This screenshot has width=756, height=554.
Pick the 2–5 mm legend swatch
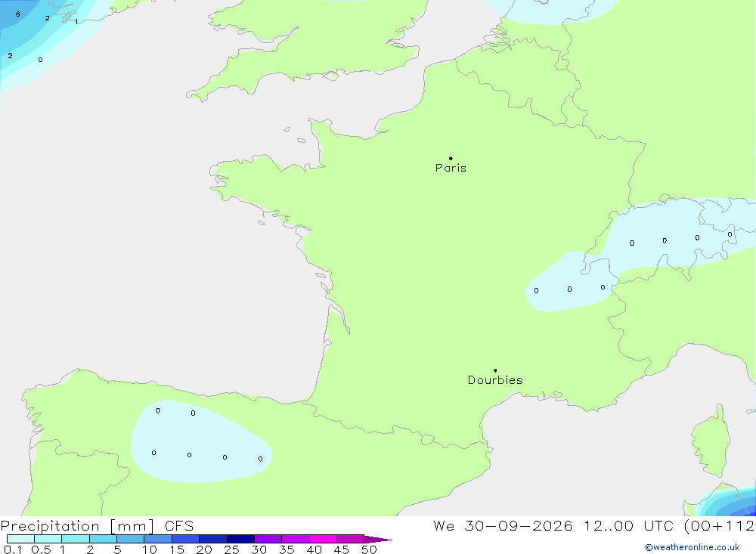pos(103,539)
